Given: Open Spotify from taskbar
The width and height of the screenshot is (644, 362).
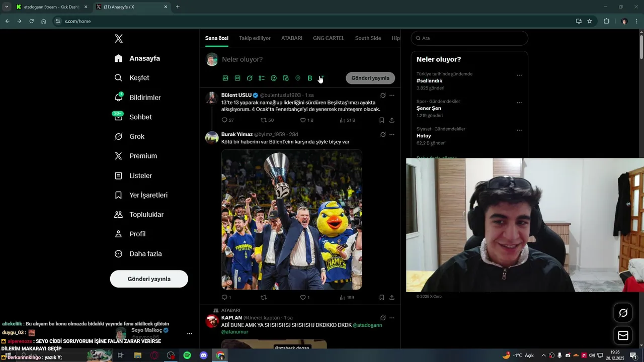Looking at the screenshot, I should 187,355.
